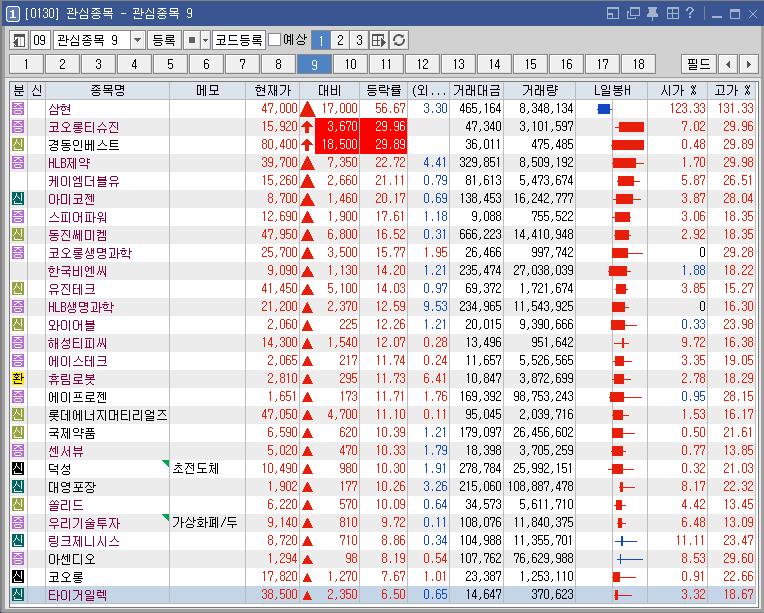Screen dimensions: 764x613
Task: Click the black square stop button in toolbar
Action: [192, 40]
